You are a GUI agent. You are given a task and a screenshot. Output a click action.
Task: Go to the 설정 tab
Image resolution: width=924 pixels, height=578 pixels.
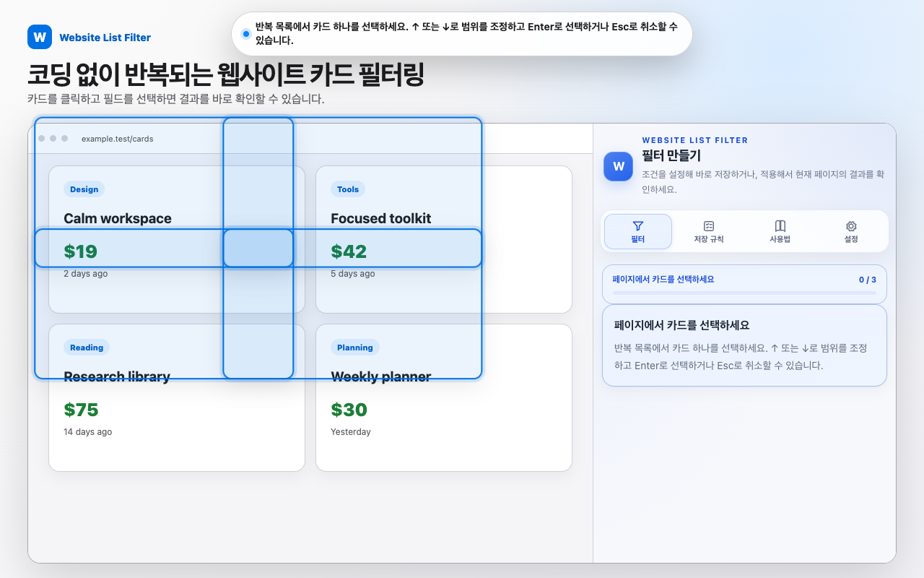[851, 231]
